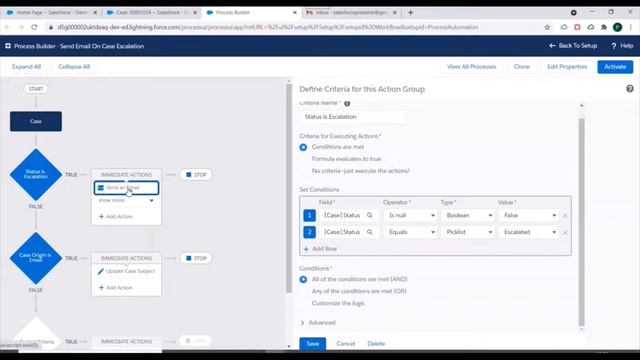Close the Process Builder browser tab
Image resolution: width=640 pixels, height=360 pixels.
click(295, 13)
